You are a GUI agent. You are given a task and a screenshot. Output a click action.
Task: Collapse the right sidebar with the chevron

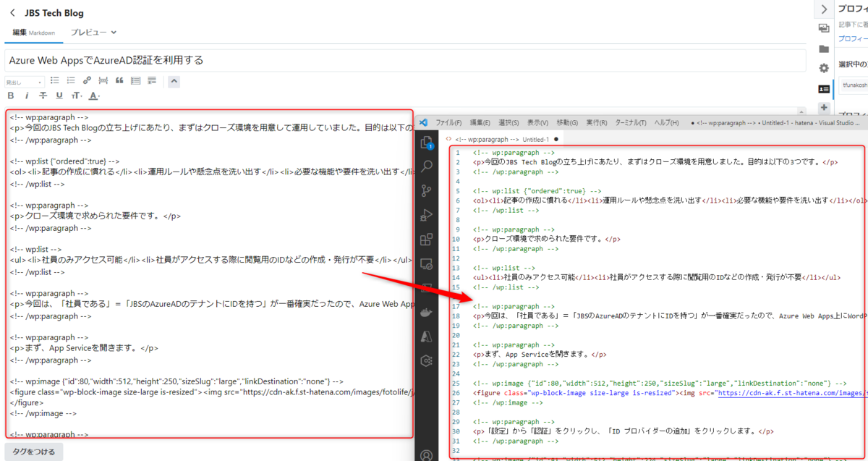(824, 9)
